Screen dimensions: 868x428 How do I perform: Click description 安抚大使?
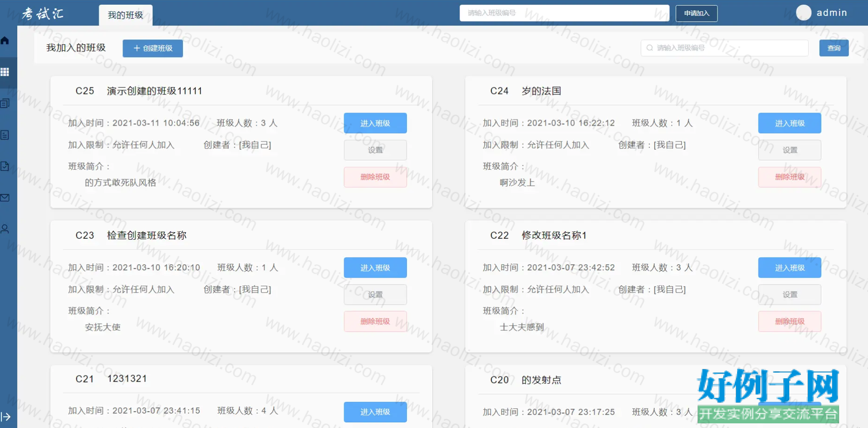102,328
